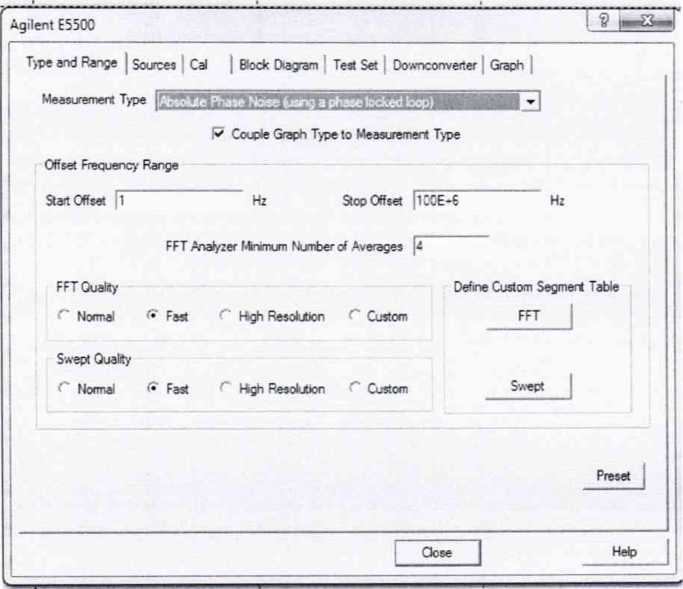Click FFT Analyzer Minimum Number of Averages field
The width and height of the screenshot is (683, 589).
(x=451, y=246)
